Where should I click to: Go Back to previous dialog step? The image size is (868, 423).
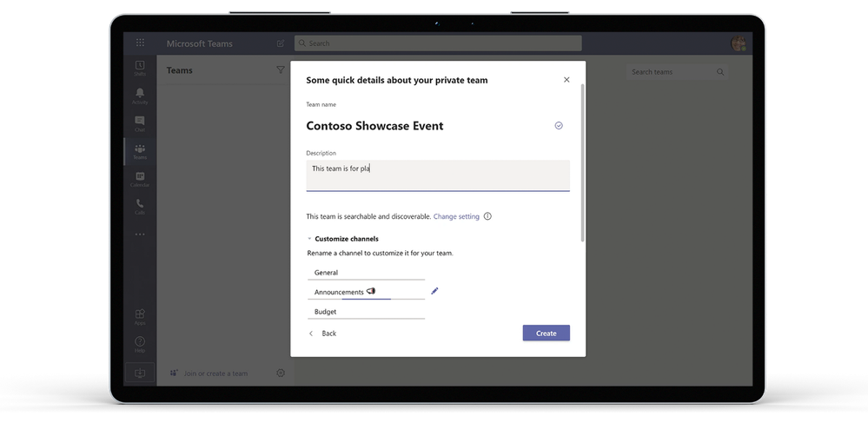point(322,334)
